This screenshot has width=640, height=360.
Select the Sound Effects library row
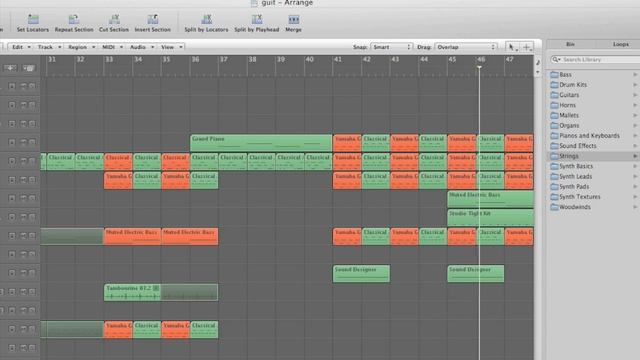(593, 146)
